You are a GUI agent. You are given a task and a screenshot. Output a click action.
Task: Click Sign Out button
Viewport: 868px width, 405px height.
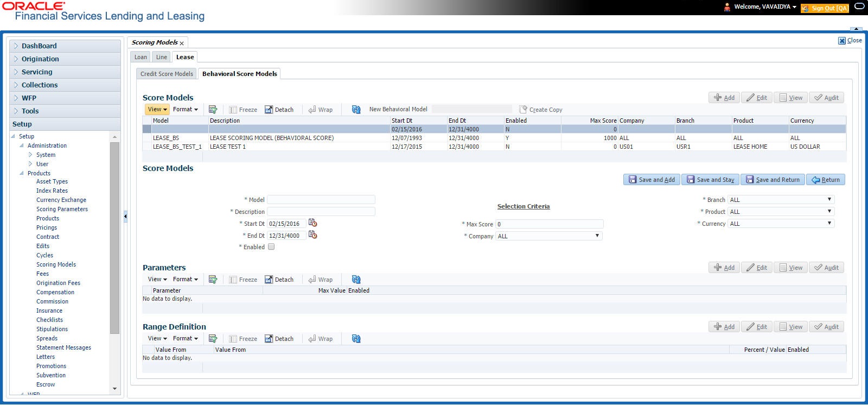825,8
